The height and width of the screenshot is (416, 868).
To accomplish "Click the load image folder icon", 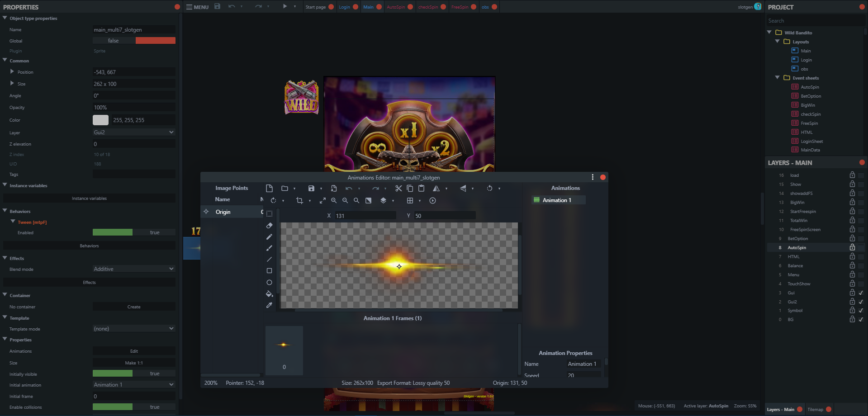I will point(285,189).
